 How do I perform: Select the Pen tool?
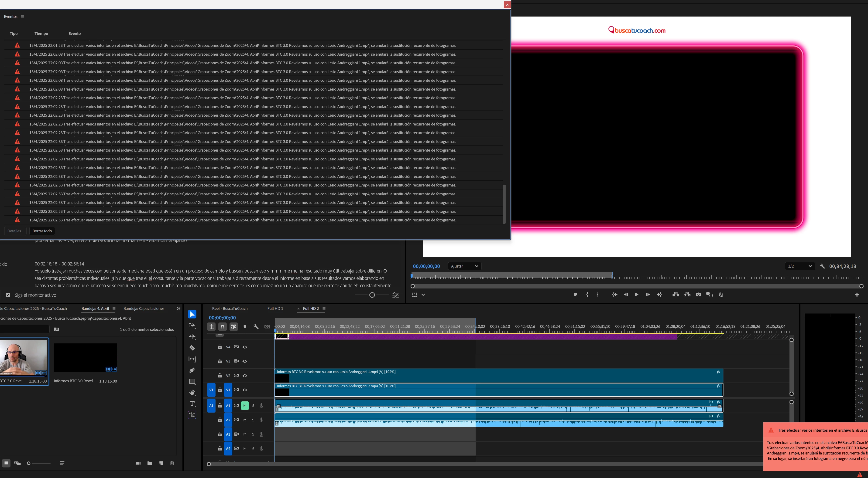pyautogui.click(x=192, y=370)
